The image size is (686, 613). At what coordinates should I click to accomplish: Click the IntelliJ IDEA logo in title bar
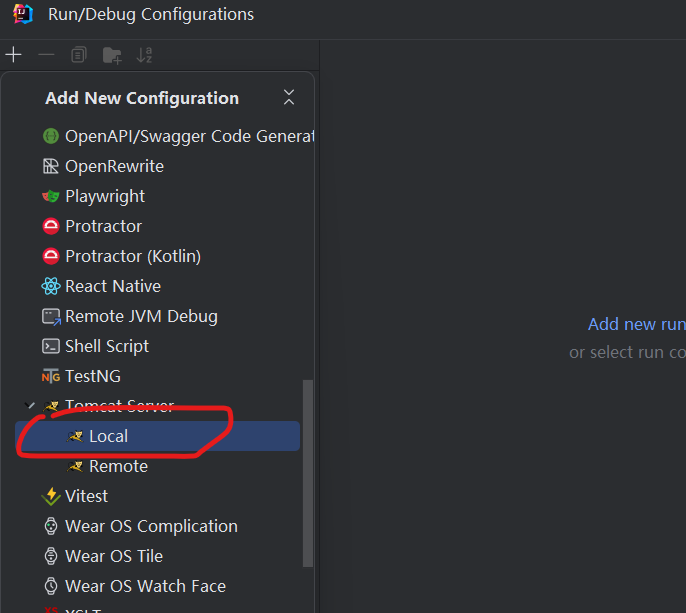point(23,14)
